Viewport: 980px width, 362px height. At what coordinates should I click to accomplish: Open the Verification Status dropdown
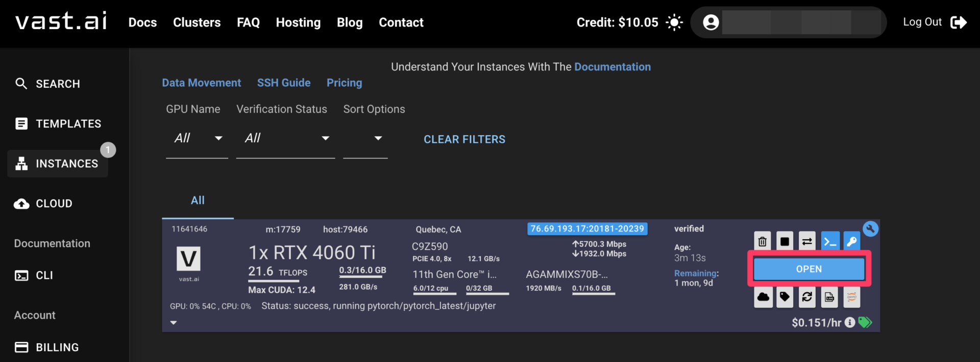pyautogui.click(x=285, y=138)
